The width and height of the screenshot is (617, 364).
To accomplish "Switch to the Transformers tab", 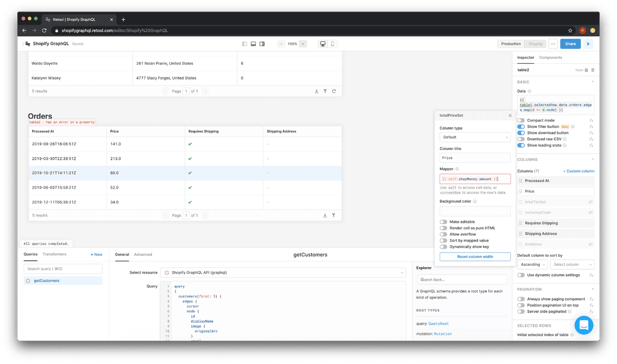I will [x=54, y=254].
